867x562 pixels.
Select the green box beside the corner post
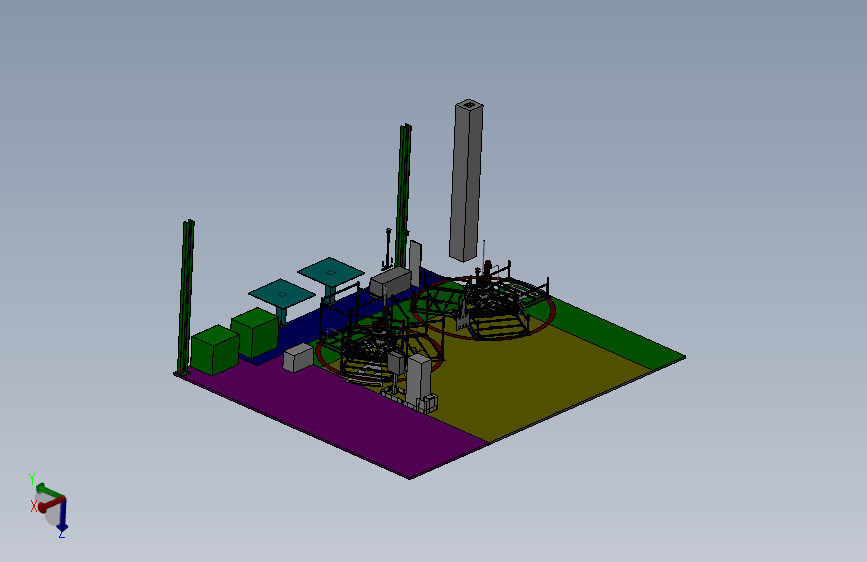tap(215, 350)
